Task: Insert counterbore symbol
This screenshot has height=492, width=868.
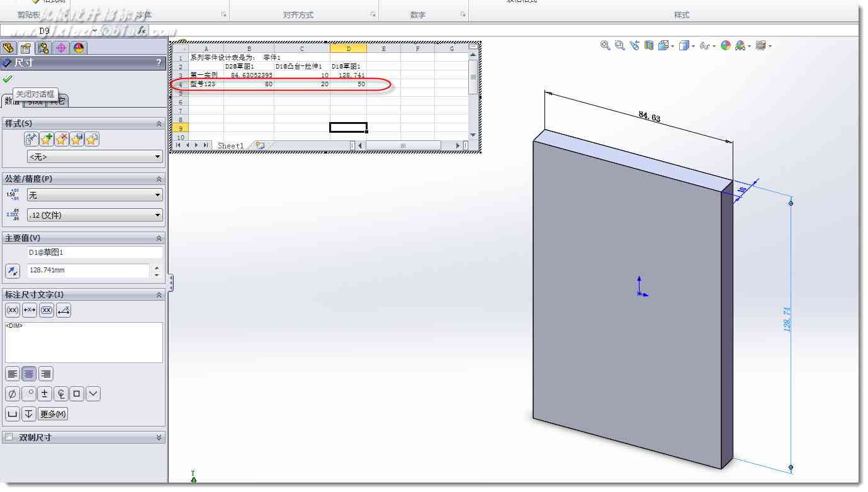Action: 13,414
